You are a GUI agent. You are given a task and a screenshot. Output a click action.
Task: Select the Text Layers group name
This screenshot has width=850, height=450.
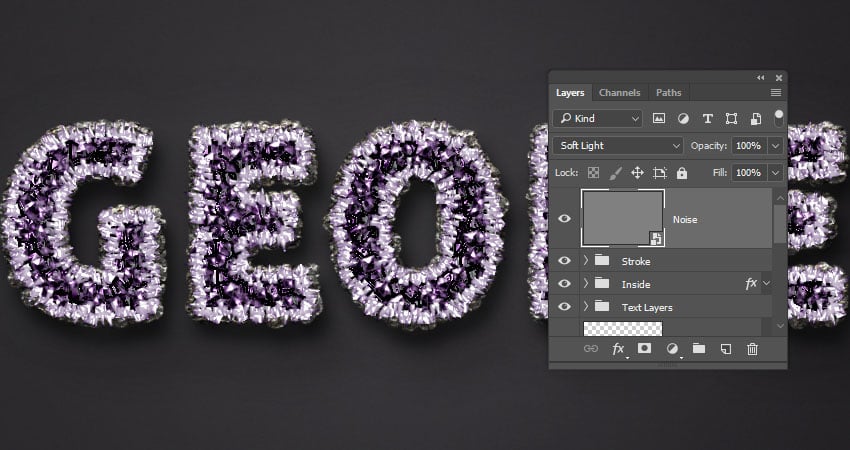pos(647,307)
